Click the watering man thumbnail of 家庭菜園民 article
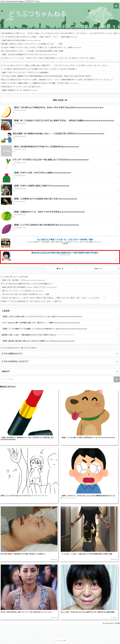Screen dimensions: 120x644 pos(6,138)
